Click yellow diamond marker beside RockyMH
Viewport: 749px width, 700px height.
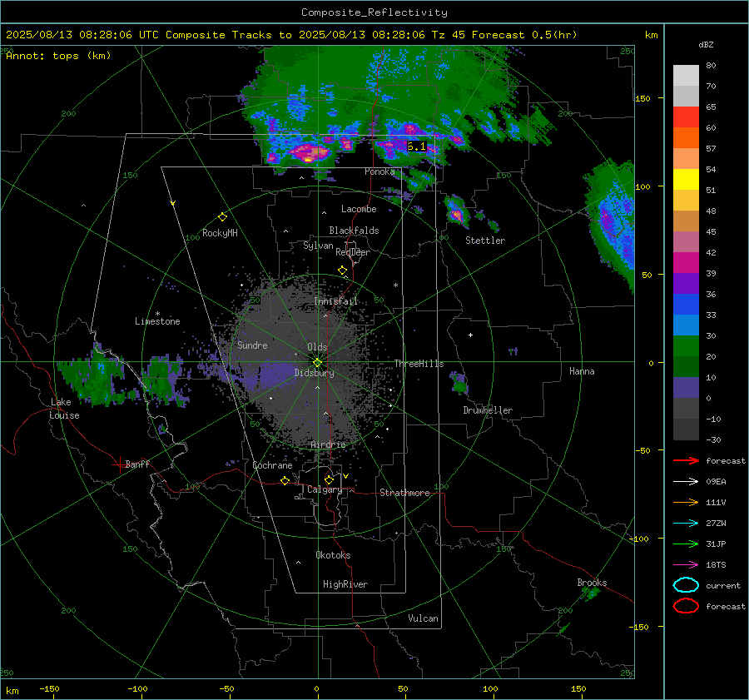[222, 217]
